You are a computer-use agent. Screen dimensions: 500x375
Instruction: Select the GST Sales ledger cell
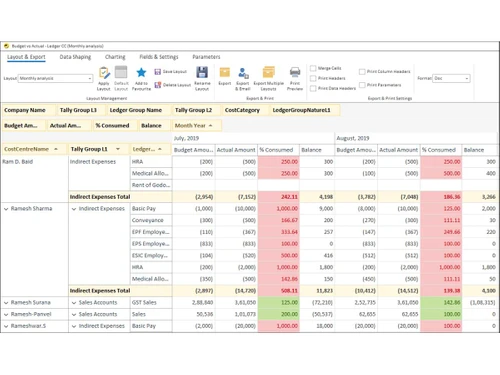pos(151,303)
